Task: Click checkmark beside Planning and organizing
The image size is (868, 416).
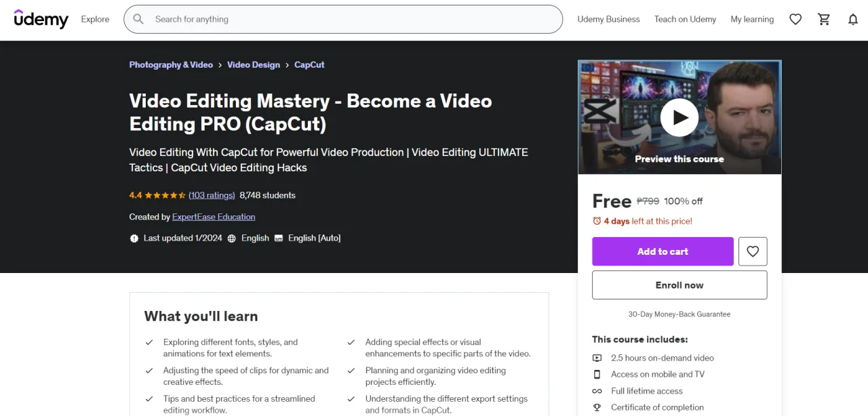Action: click(351, 371)
